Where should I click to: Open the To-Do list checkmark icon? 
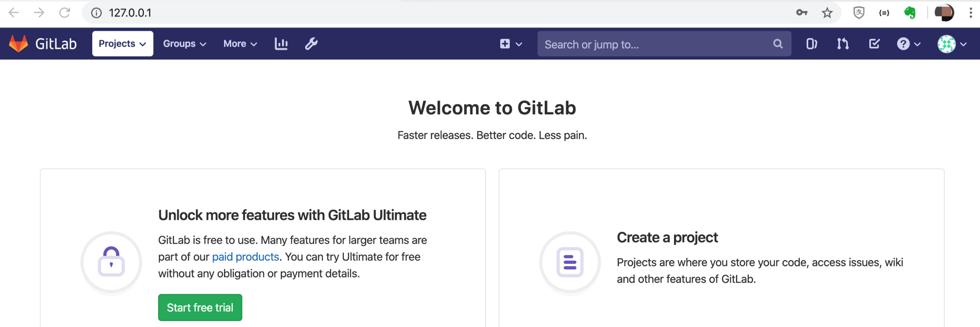point(874,44)
